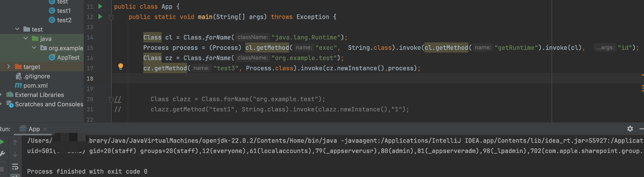Collapse the org.example package under test
This screenshot has width=644, height=177.
click(34, 48)
